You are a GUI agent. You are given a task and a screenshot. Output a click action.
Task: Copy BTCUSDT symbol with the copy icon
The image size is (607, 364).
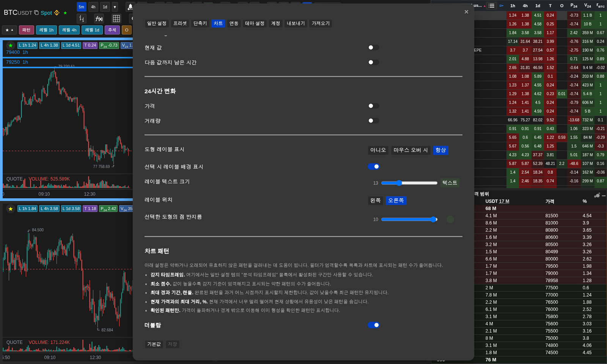pyautogui.click(x=36, y=13)
